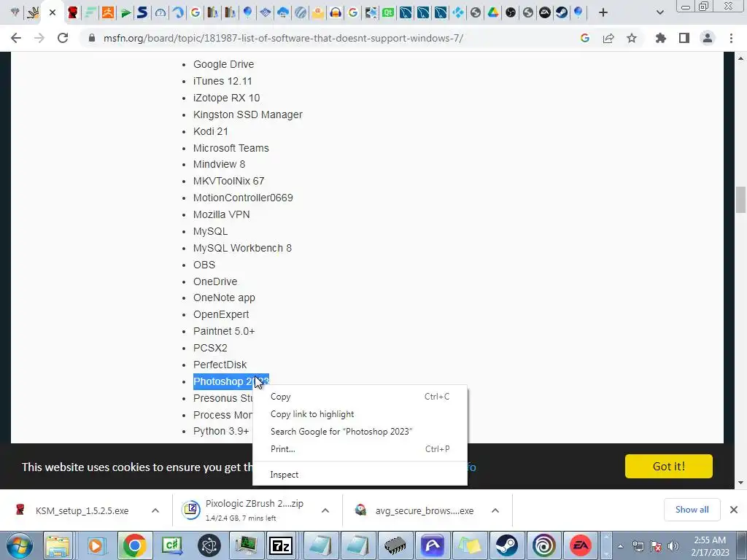The image size is (747, 560).
Task: Switch to Chrome in the taskbar
Action: (x=134, y=545)
